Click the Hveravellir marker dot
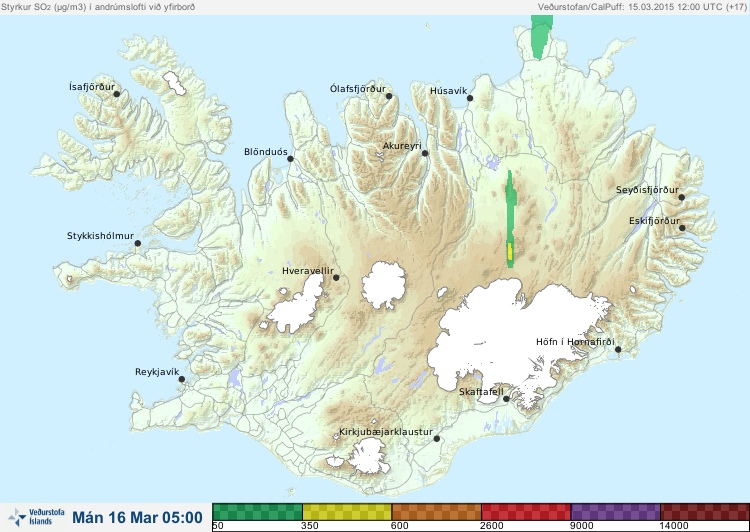This screenshot has height=532, width=750. (336, 277)
